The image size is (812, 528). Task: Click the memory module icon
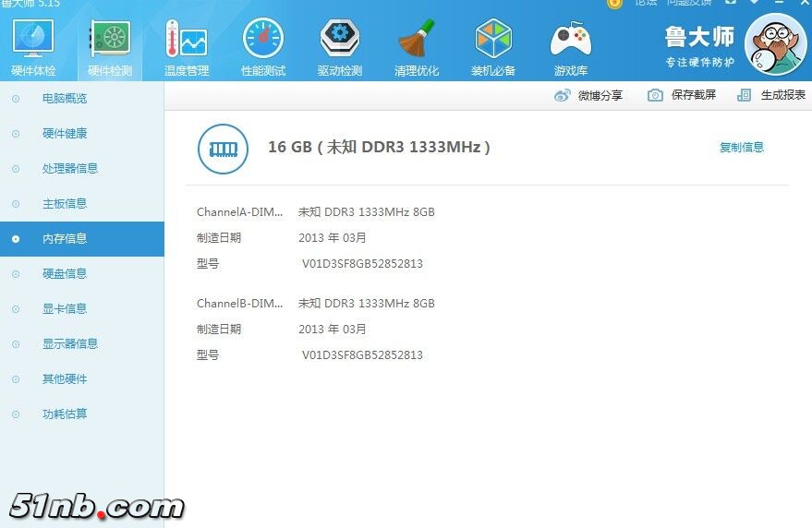point(224,150)
